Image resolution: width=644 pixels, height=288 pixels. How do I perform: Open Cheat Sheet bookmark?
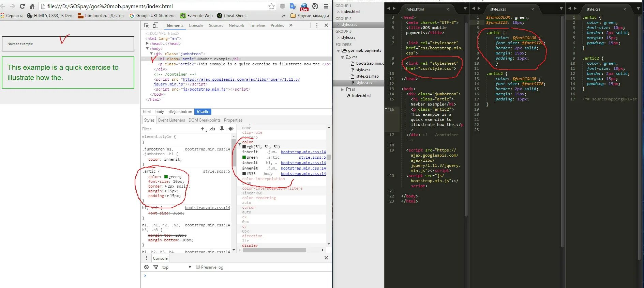click(x=231, y=16)
